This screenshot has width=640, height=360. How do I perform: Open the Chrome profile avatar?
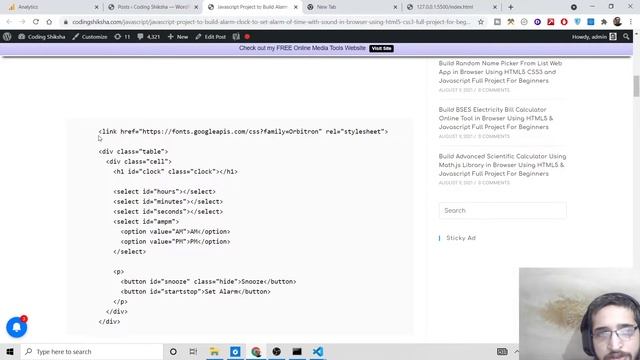[617, 22]
